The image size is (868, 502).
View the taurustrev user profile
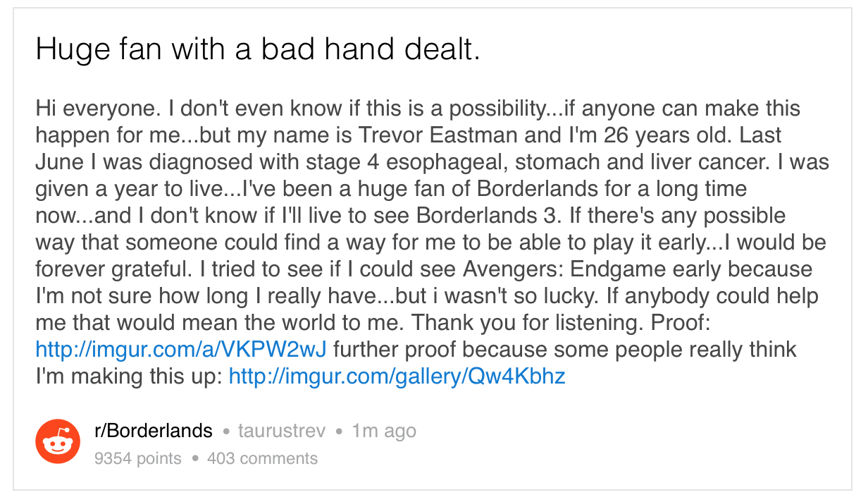(x=282, y=431)
